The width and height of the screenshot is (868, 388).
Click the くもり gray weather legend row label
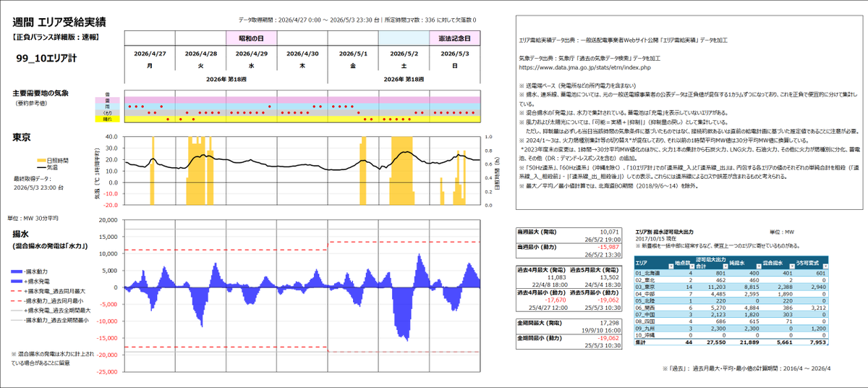coord(107,112)
